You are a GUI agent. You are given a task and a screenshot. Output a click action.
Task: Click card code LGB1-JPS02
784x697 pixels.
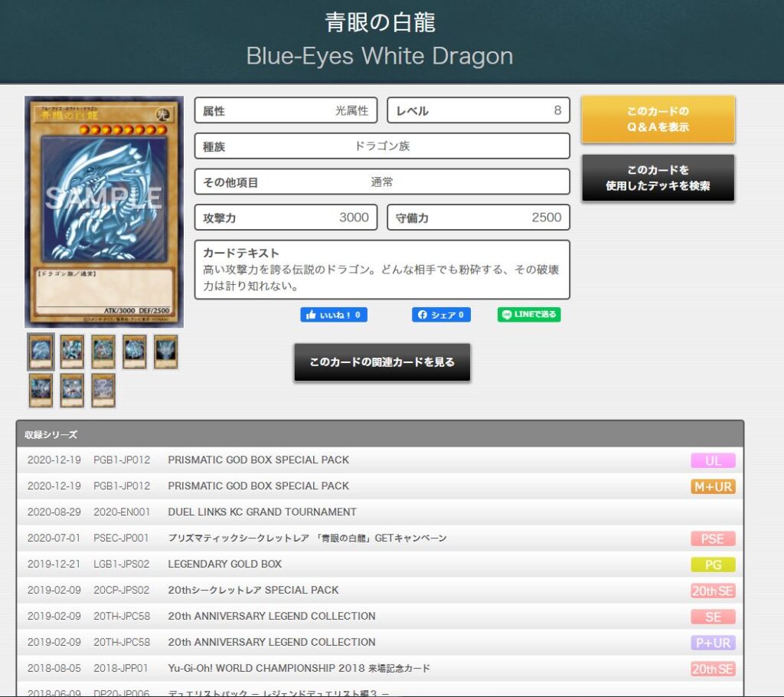[122, 564]
